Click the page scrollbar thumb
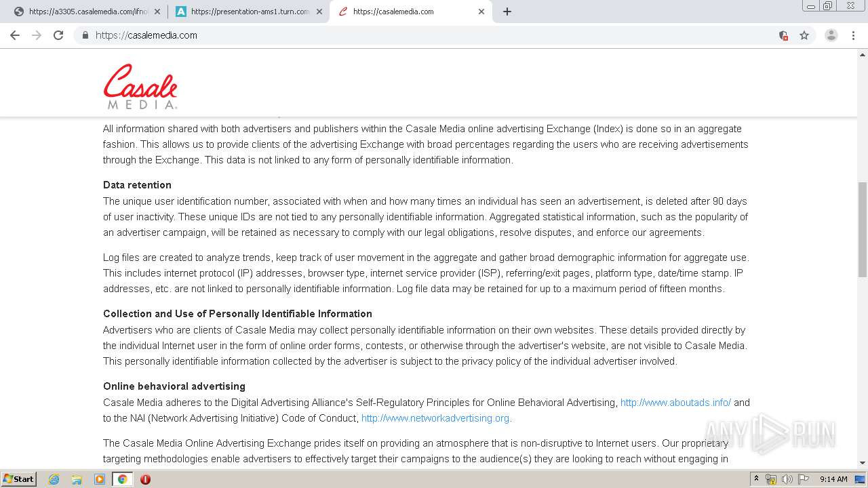The height and width of the screenshot is (488, 868). [863, 229]
